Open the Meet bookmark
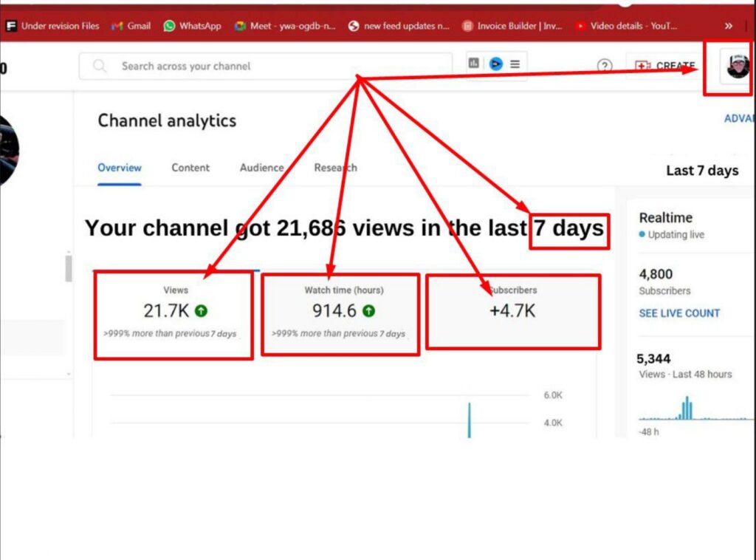756x560 pixels. tap(284, 26)
